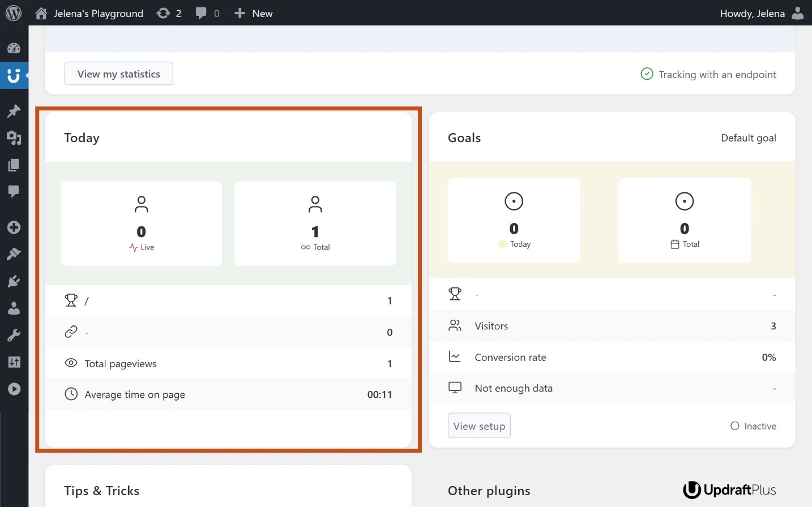Click the trophy icon in Goals panel
Screen dimensions: 812x507
coord(455,294)
